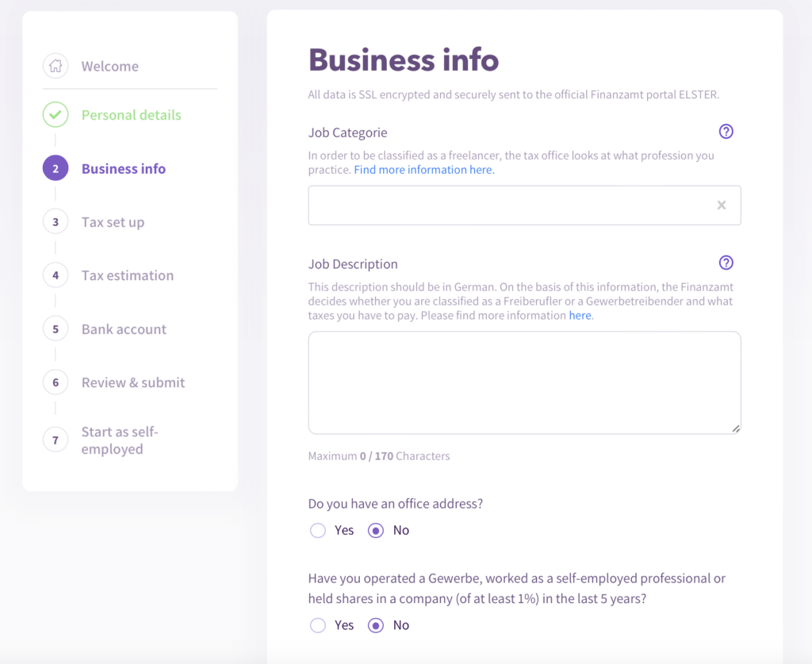Click inside the Job Description text area
The image size is (812, 664).
523,382
